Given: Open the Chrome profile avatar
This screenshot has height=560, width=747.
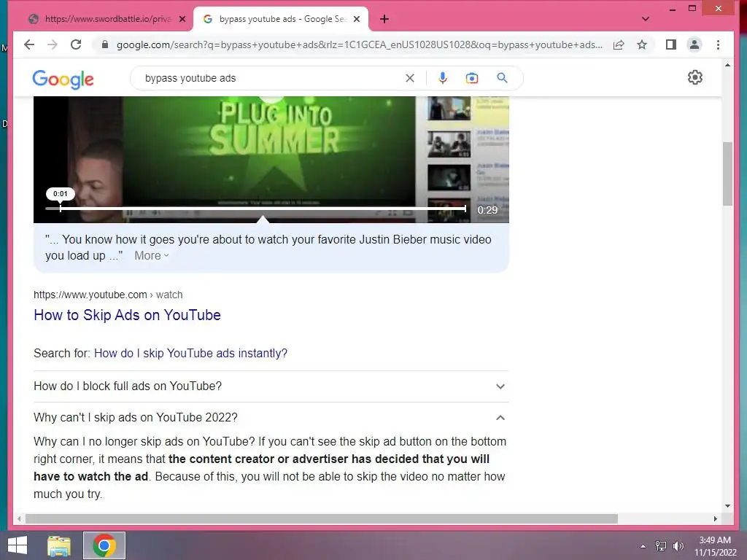Looking at the screenshot, I should point(694,44).
